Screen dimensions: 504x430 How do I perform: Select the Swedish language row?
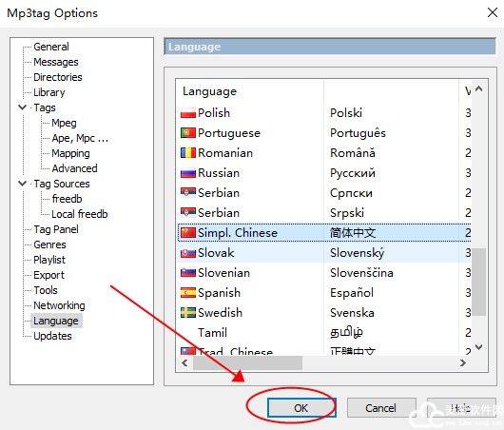point(324,313)
